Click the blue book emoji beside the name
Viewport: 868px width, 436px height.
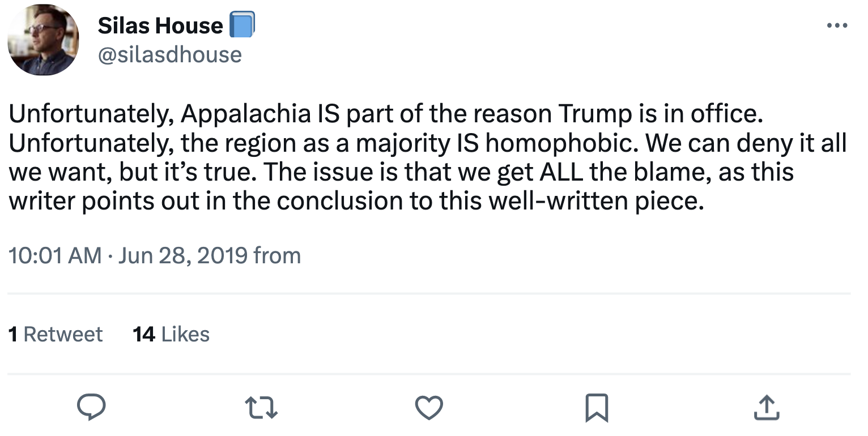tap(242, 25)
